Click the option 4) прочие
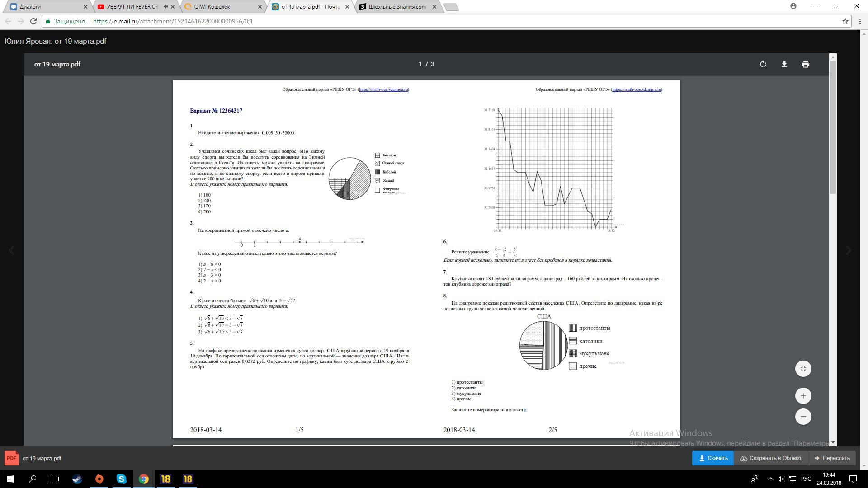This screenshot has width=868, height=488. click(x=461, y=399)
